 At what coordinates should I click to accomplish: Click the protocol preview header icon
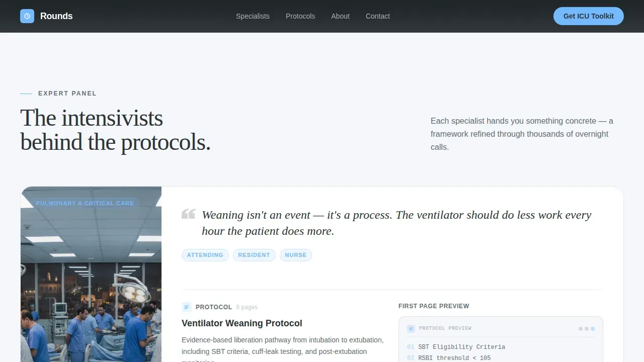(411, 328)
